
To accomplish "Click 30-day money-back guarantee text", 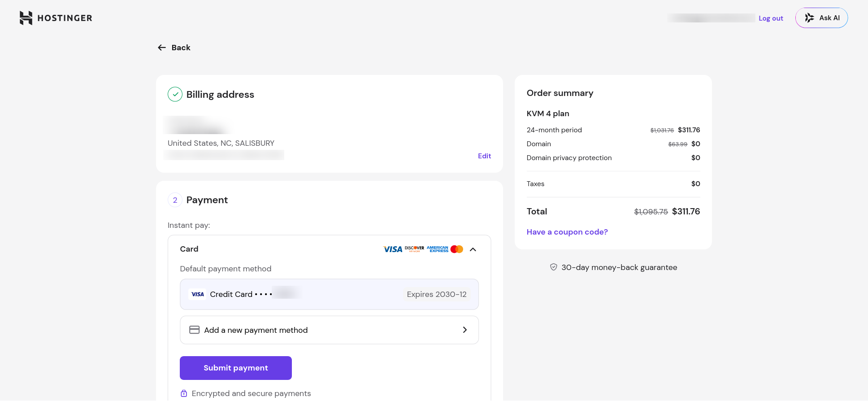I will (619, 267).
